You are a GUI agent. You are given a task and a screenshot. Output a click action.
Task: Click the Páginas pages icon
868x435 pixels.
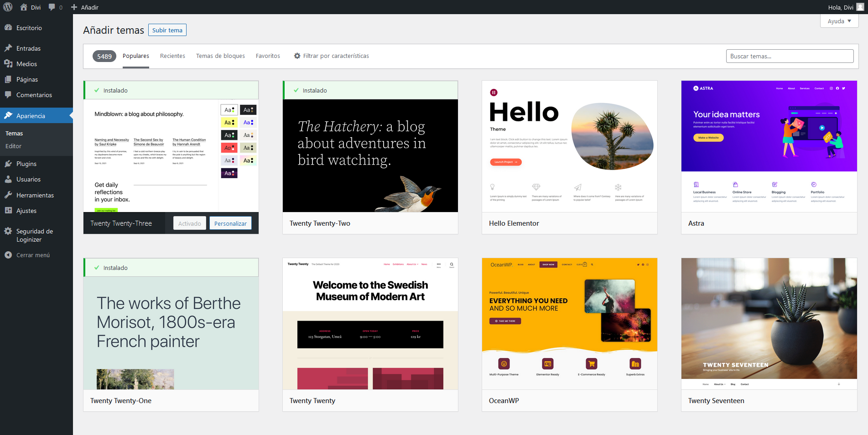(8, 79)
